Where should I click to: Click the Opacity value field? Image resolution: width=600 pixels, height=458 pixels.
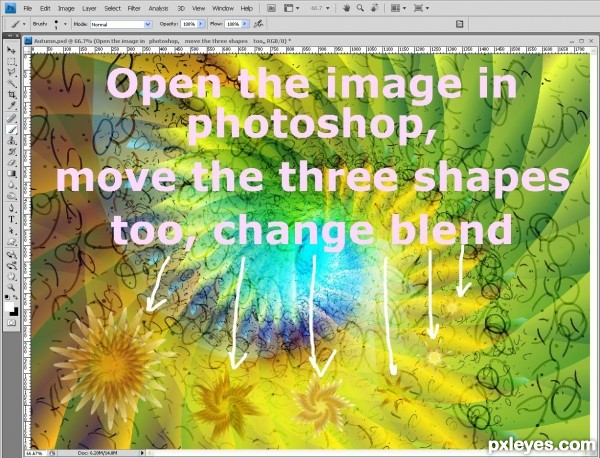coord(189,24)
